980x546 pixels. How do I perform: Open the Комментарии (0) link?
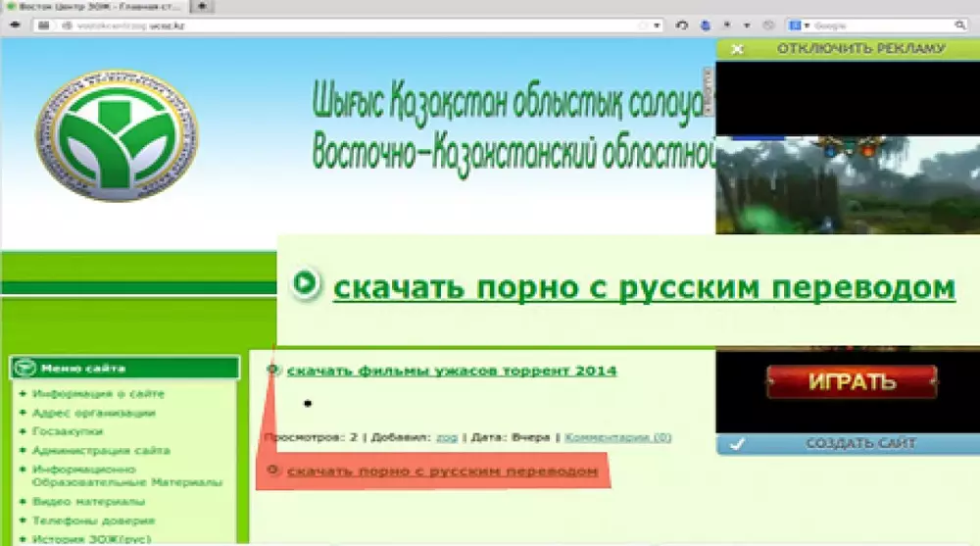click(618, 437)
